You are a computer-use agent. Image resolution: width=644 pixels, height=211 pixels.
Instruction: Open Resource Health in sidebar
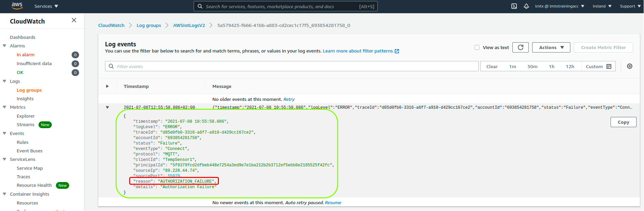pos(34,185)
